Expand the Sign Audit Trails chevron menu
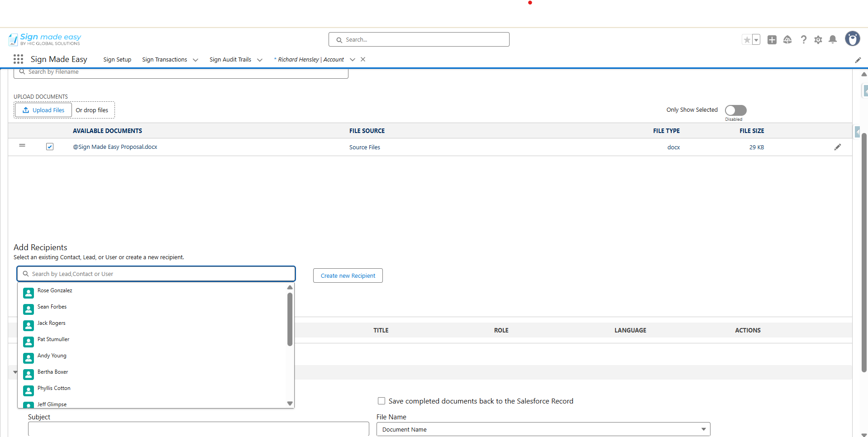868x437 pixels. click(x=260, y=60)
